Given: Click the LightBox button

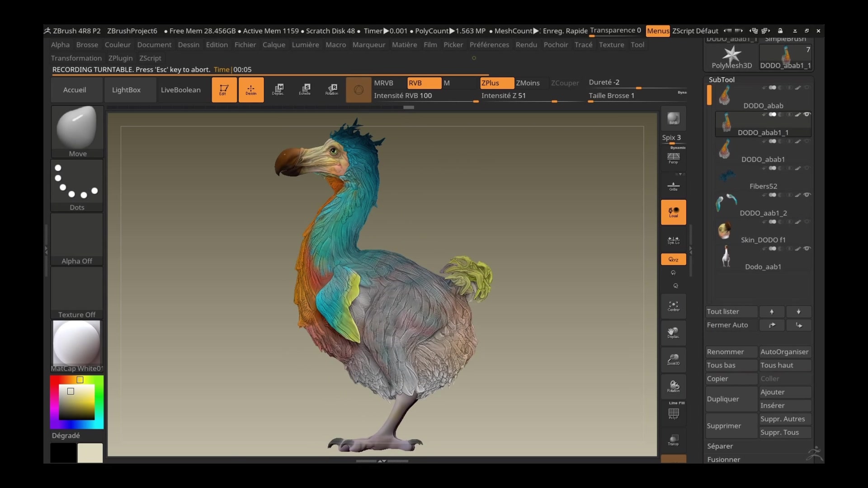Looking at the screenshot, I should (x=126, y=89).
